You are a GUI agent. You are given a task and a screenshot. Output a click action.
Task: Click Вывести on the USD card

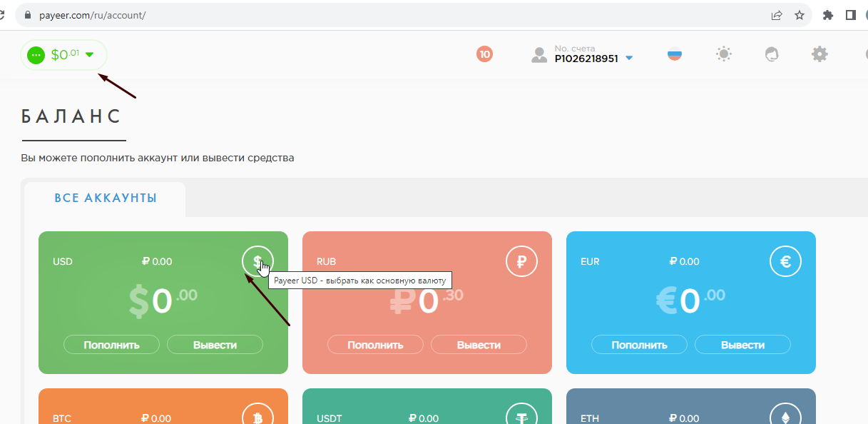(x=215, y=345)
